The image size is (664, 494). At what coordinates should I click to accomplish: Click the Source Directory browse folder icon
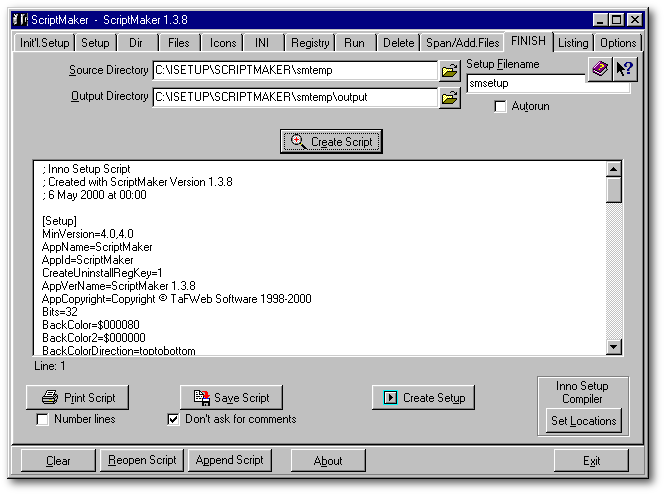coord(450,71)
